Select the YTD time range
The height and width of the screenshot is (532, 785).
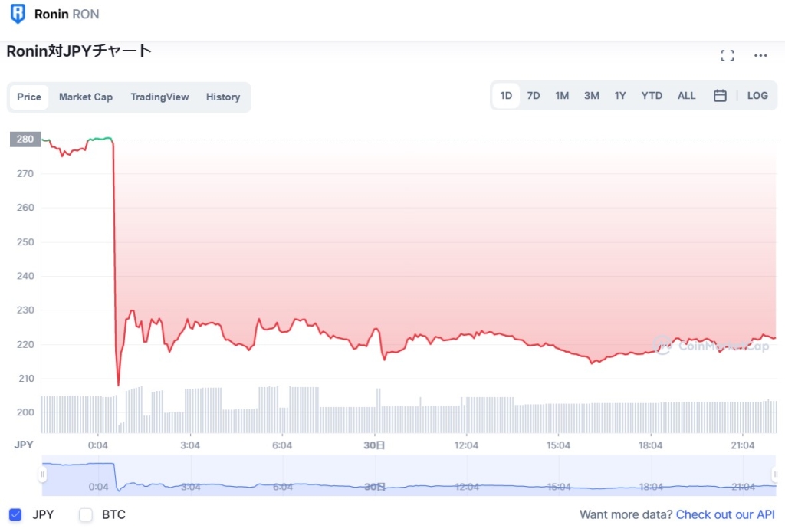pyautogui.click(x=652, y=96)
